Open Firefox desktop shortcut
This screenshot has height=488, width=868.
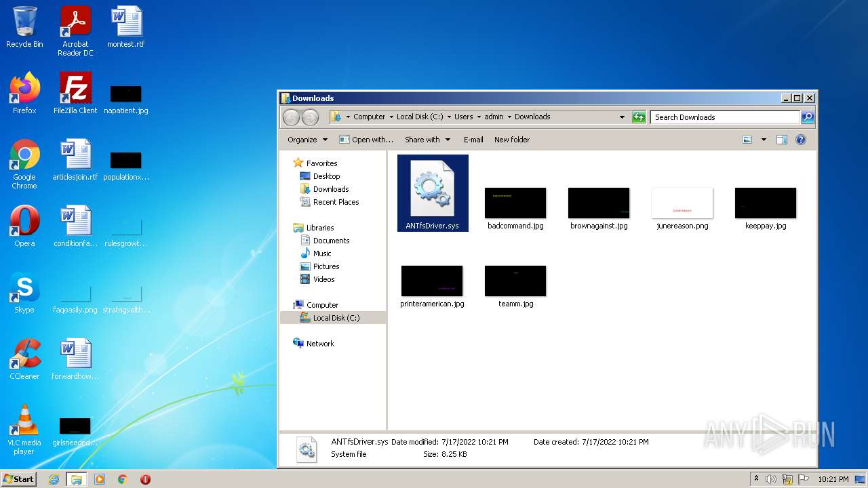[24, 94]
